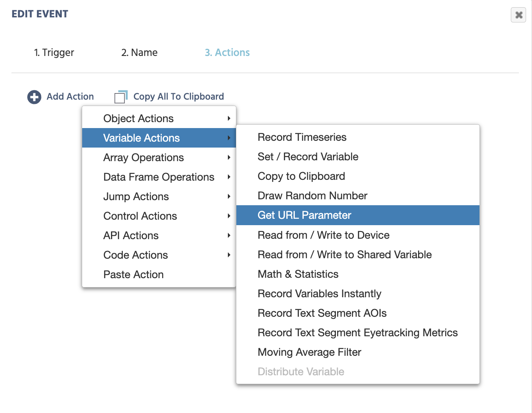This screenshot has width=532, height=413.
Task: Click the Control Actions submenu arrow
Action: (229, 216)
